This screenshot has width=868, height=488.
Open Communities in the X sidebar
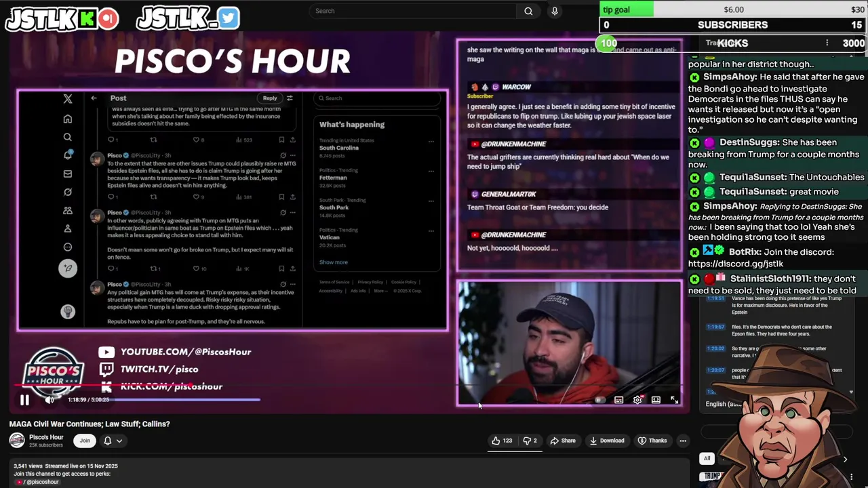tap(68, 211)
